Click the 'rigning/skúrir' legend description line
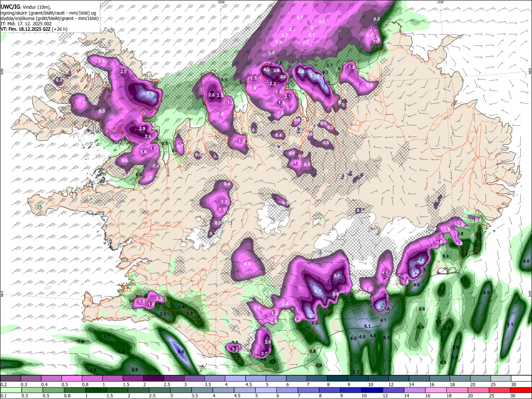This screenshot has height=399, width=532. pos(49,12)
